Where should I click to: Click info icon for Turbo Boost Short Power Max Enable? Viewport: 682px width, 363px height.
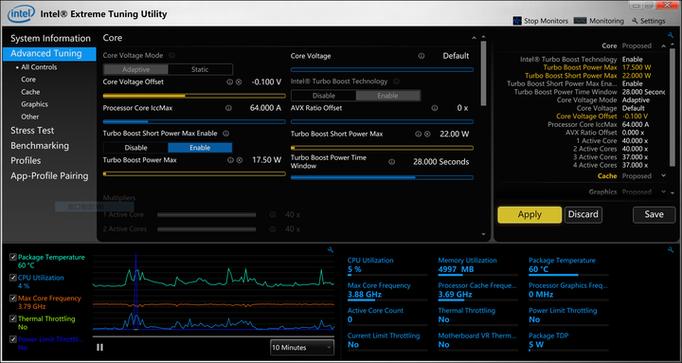(226, 134)
